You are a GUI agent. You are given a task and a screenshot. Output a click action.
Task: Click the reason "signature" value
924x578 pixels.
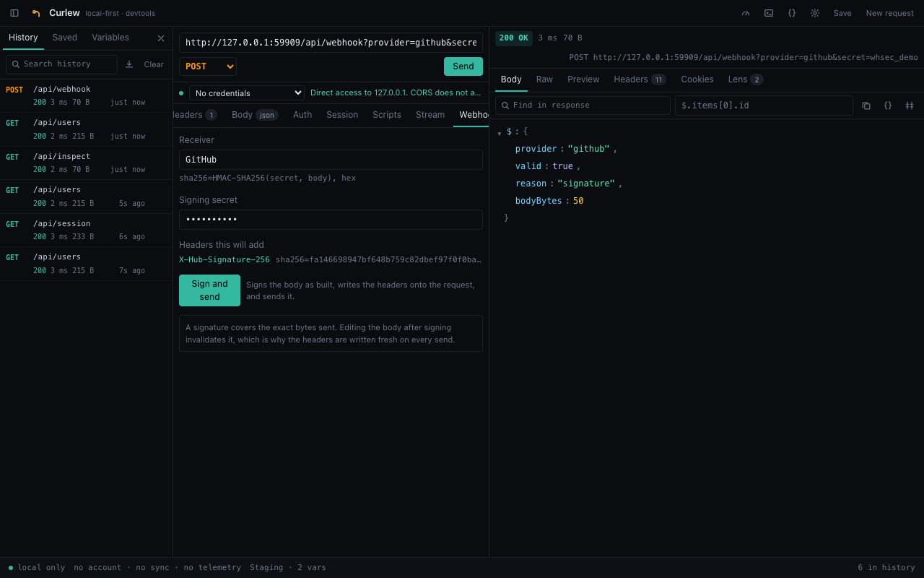tap(586, 184)
